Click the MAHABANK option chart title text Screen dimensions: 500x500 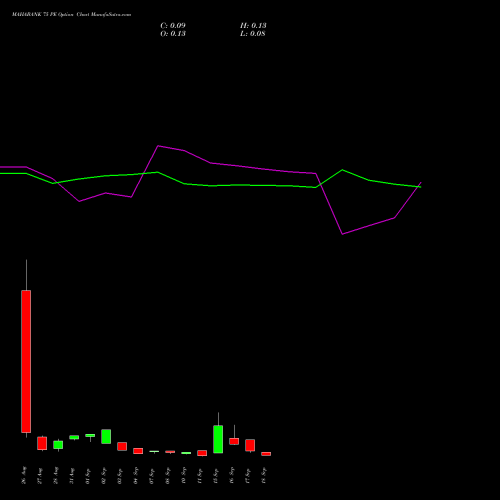(71, 15)
